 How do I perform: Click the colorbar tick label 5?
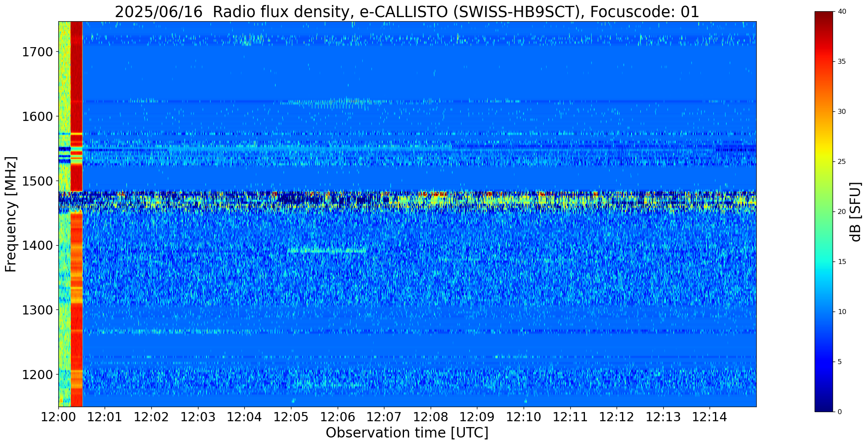840,362
